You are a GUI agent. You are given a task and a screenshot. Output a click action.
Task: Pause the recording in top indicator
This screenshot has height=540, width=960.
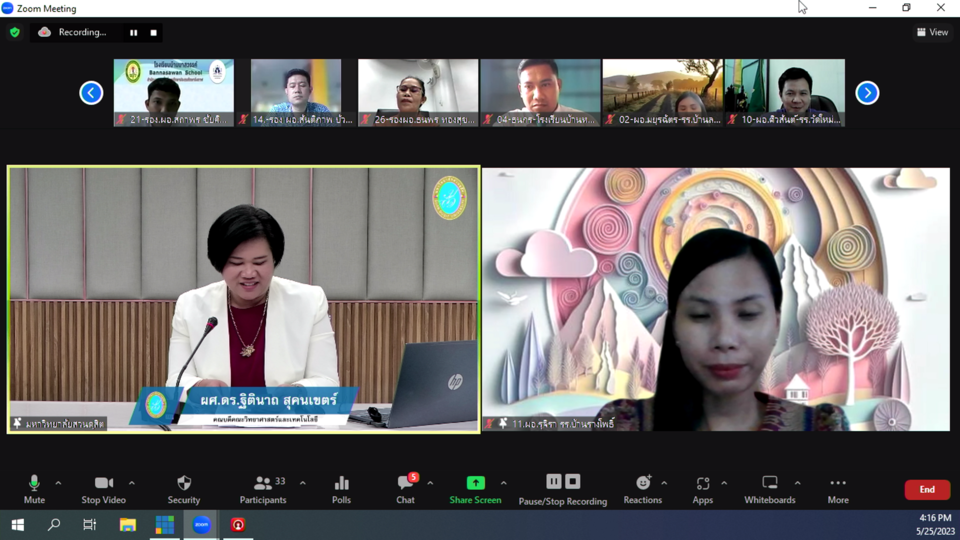coord(133,32)
